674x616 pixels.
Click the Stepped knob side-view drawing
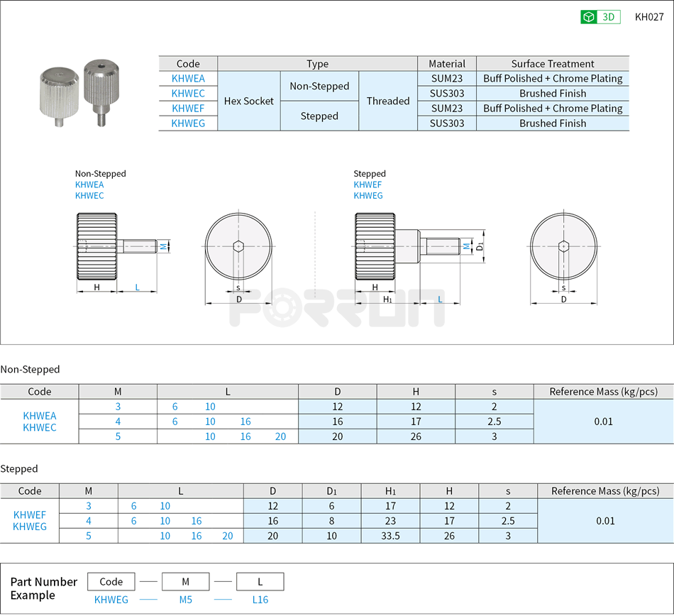click(x=376, y=248)
